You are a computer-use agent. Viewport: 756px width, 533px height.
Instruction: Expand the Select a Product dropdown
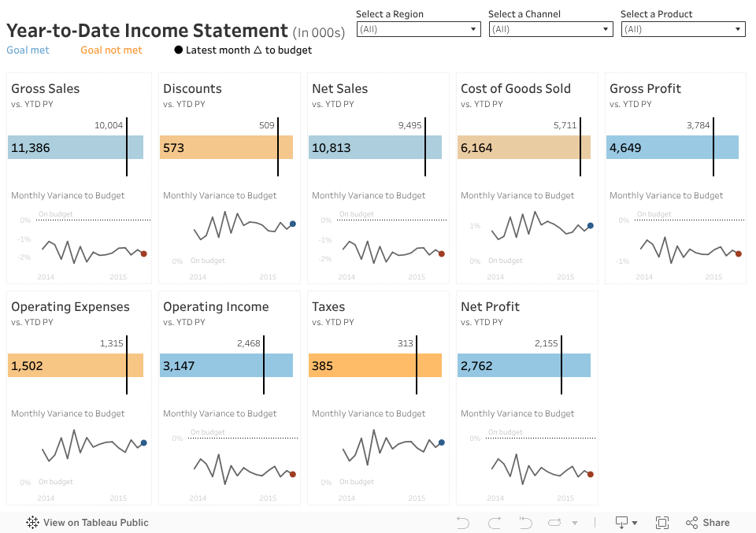point(683,29)
